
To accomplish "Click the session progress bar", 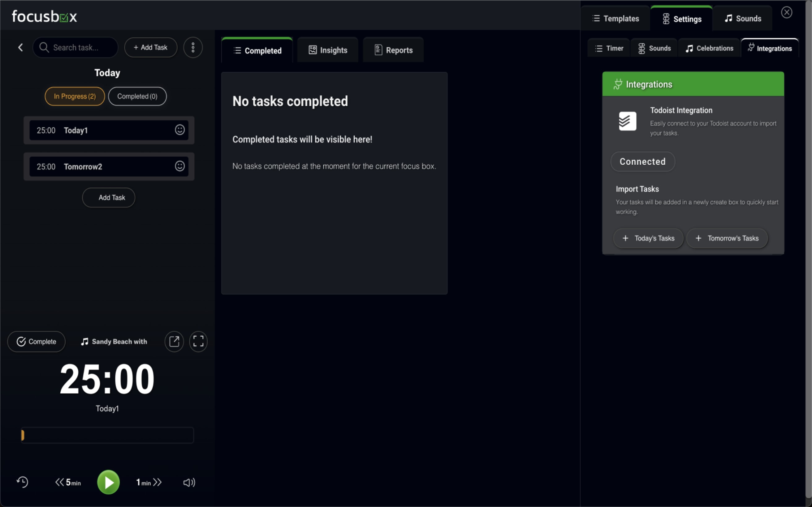I will [107, 435].
